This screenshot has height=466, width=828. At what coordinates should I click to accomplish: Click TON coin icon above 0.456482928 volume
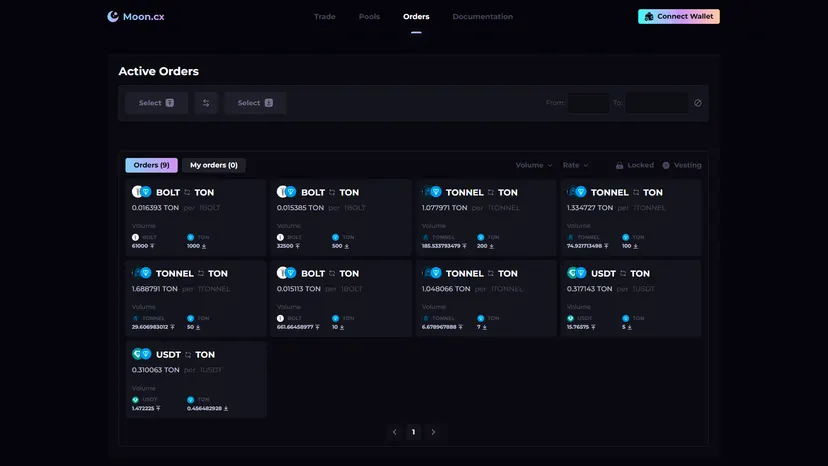191,399
